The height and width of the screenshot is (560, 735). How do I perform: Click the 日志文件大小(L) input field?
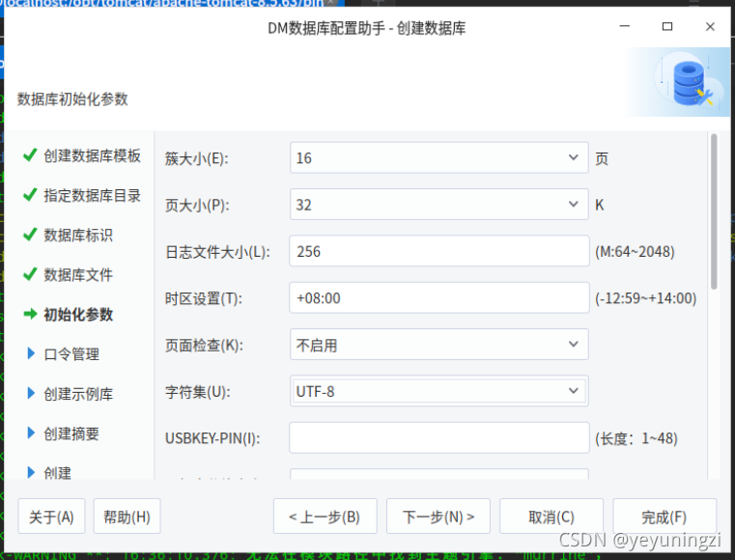pos(438,251)
